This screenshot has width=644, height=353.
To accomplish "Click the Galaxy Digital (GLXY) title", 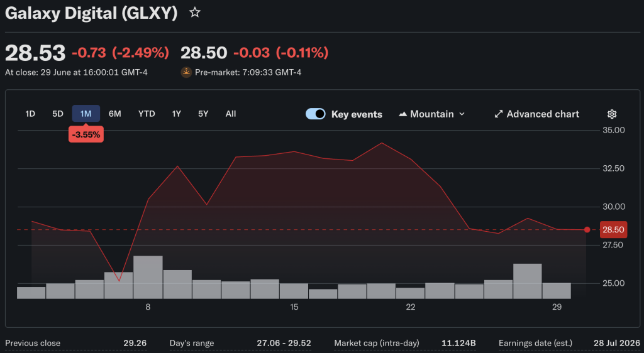I will click(x=91, y=13).
